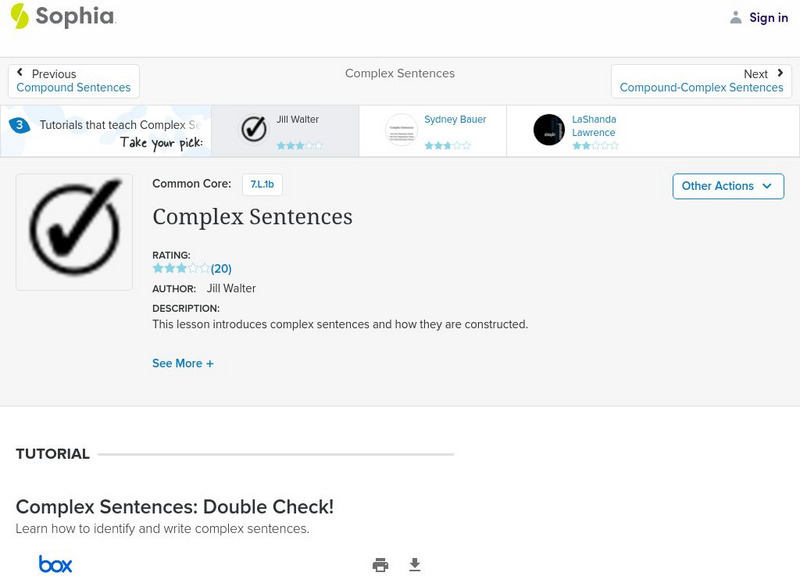Image resolution: width=800 pixels, height=576 pixels.
Task: Select Jill Walter's tutorial tab
Action: (x=285, y=130)
